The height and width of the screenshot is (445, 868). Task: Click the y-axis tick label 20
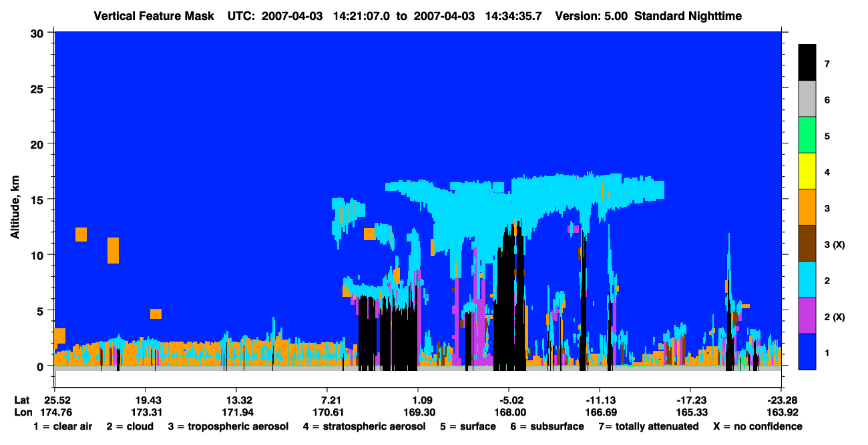pyautogui.click(x=39, y=143)
